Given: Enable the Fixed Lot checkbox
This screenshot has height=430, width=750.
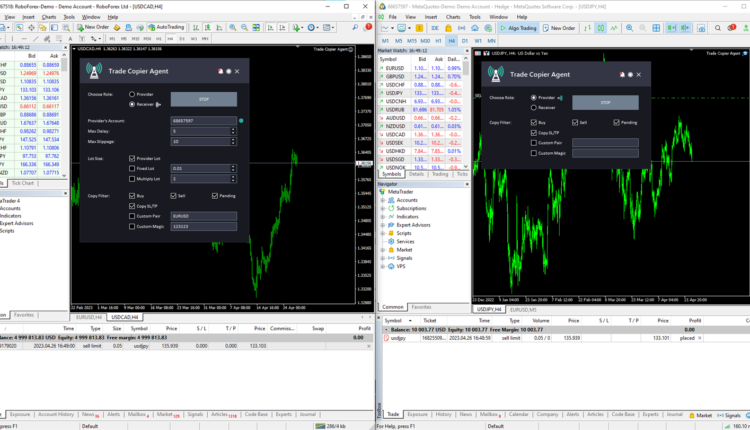Looking at the screenshot, I should (132, 168).
